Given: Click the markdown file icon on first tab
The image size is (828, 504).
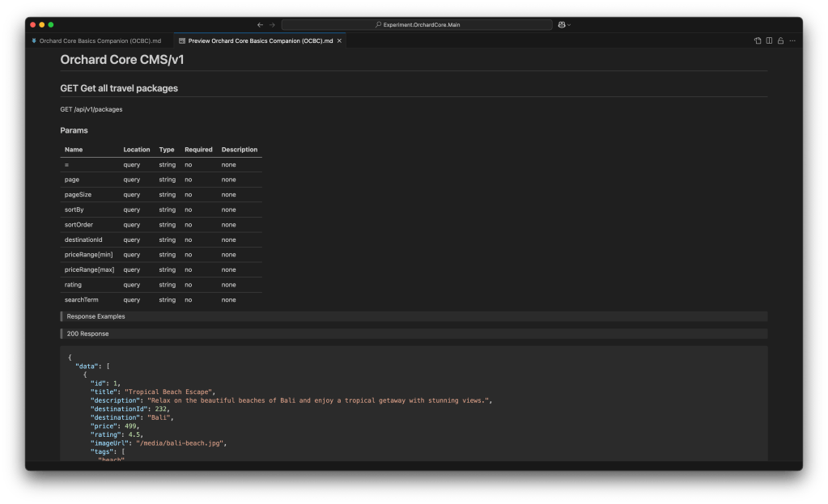Looking at the screenshot, I should pyautogui.click(x=34, y=40).
